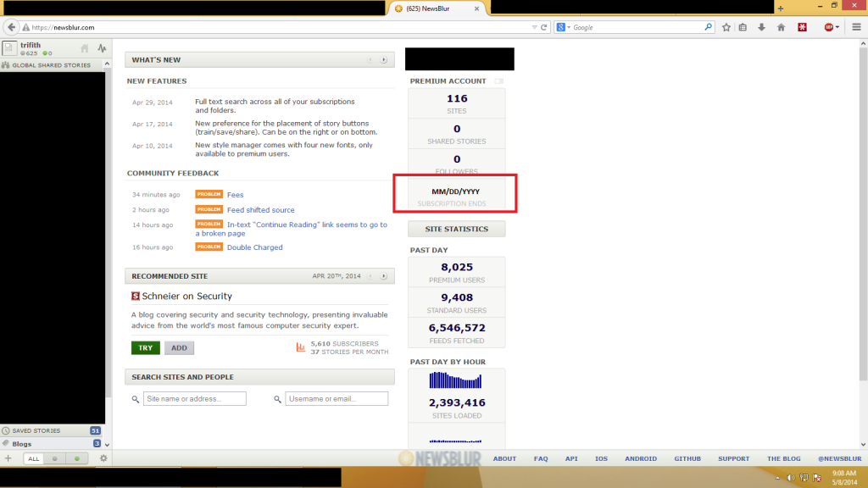The height and width of the screenshot is (488, 868).
Task: Open the taskbar volume speaker icon
Action: (x=791, y=478)
